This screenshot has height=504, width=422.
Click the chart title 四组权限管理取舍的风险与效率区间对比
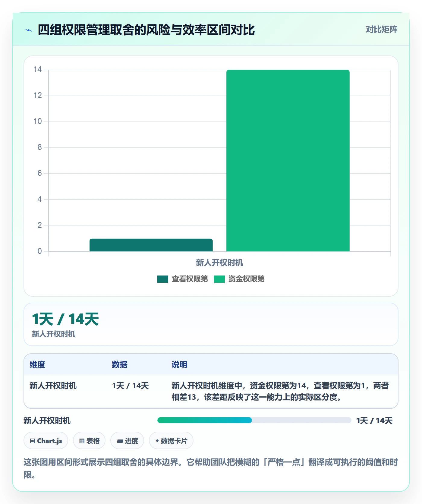click(146, 30)
